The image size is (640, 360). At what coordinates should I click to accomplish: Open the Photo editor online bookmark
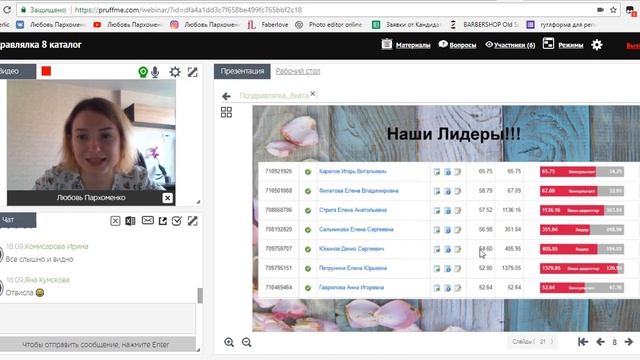329,25
